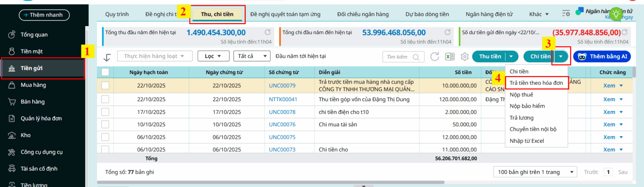This screenshot has width=644, height=187.
Task: Open voucher link UNC00078
Action: point(282,112)
